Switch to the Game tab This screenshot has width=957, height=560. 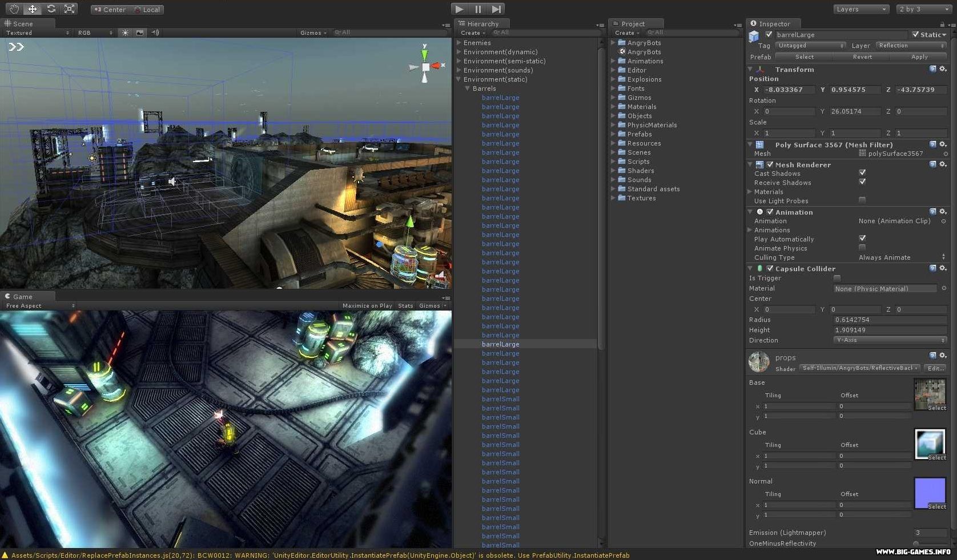click(23, 297)
